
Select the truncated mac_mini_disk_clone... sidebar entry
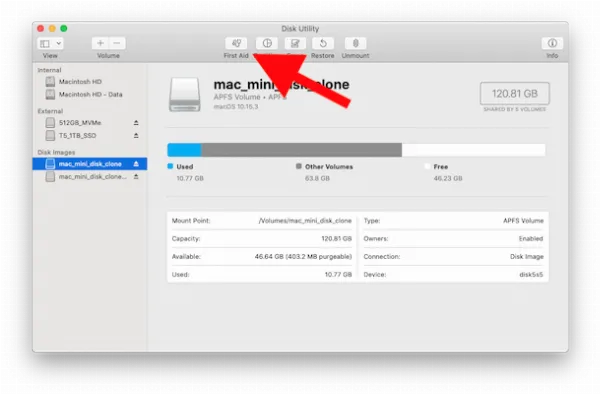tap(90, 177)
